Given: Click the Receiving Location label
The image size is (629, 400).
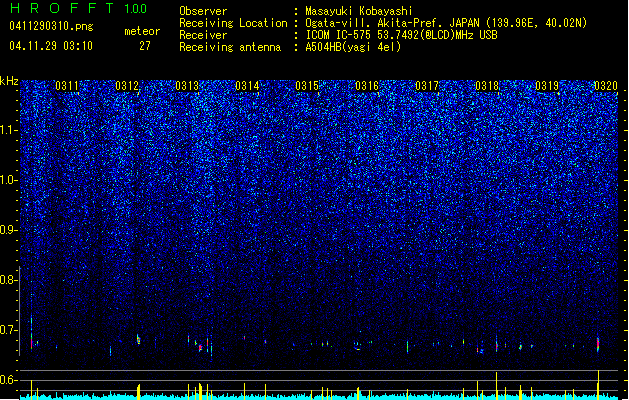Looking at the screenshot, I should click(x=233, y=23).
